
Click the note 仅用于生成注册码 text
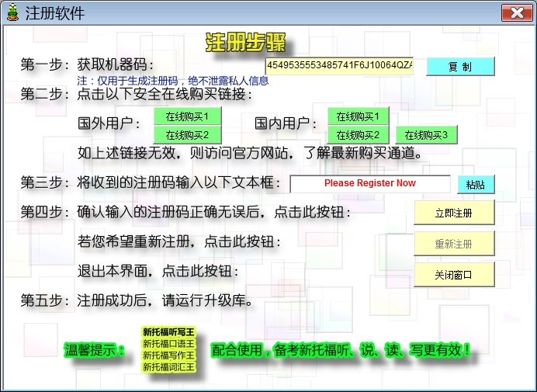tap(172, 81)
